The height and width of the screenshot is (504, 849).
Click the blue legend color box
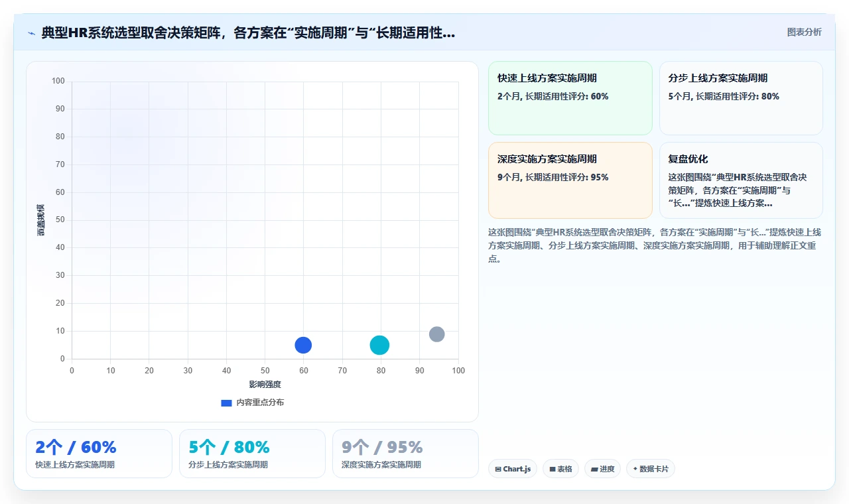point(226,403)
